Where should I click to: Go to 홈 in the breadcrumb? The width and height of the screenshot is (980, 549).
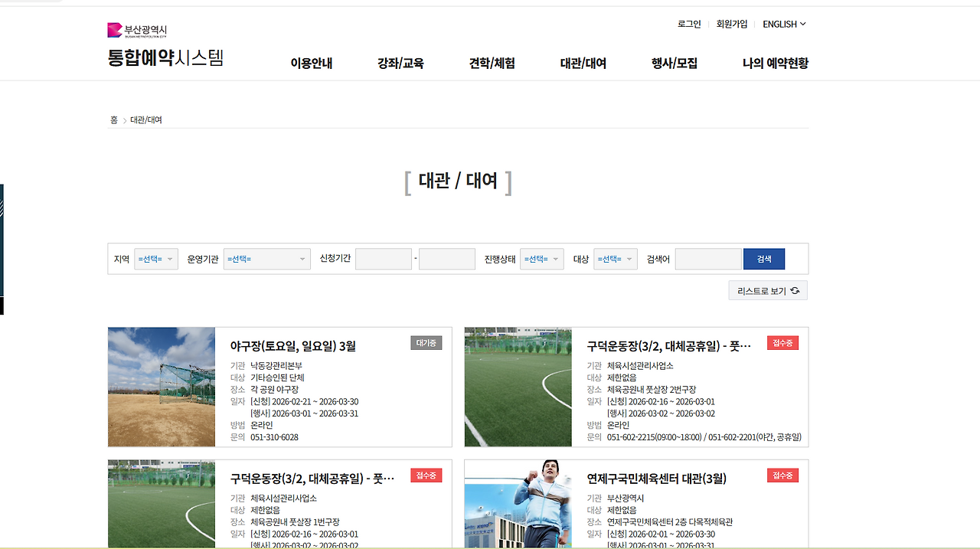114,119
